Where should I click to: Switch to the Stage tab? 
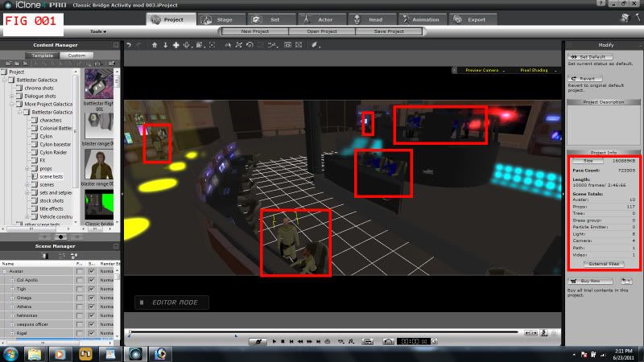click(x=221, y=19)
